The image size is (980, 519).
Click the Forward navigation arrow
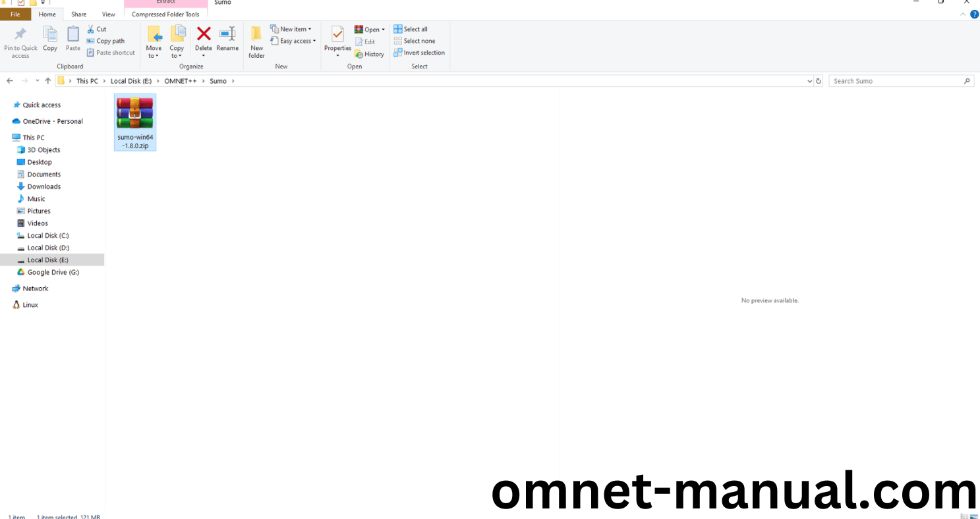pyautogui.click(x=24, y=81)
